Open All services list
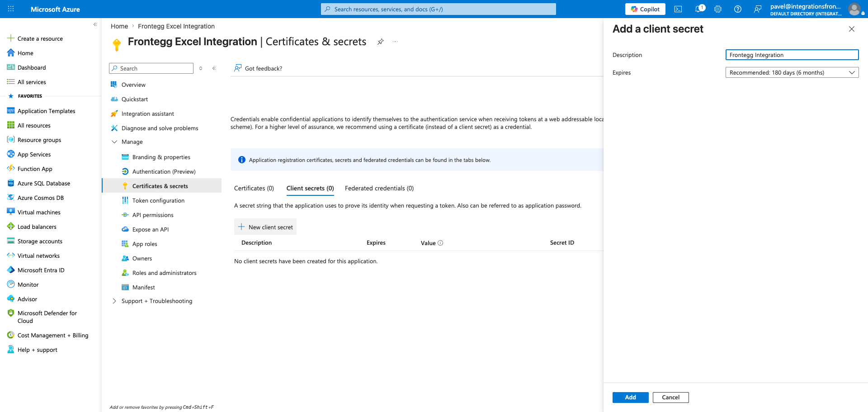Viewport: 868px width, 412px height. pyautogui.click(x=32, y=82)
